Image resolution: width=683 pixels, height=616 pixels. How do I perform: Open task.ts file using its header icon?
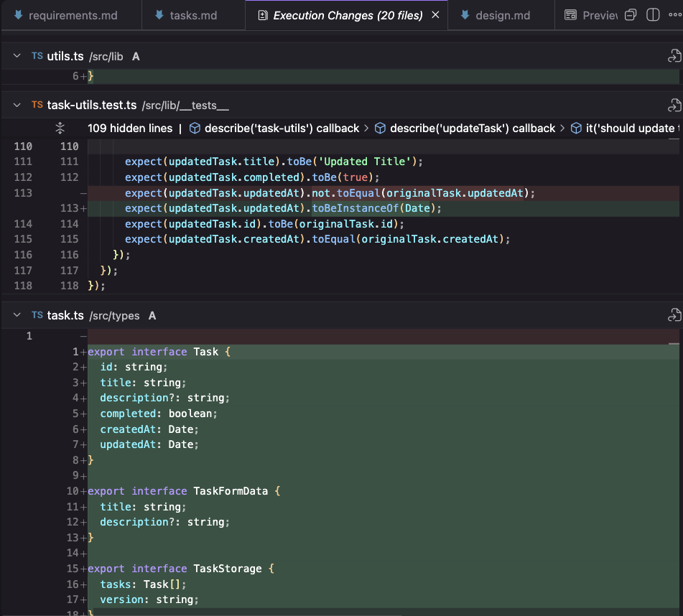[674, 314]
